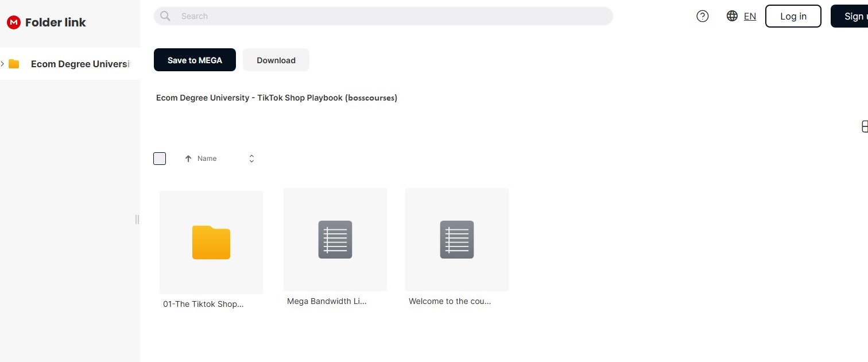Click the search magnifier icon

pyautogui.click(x=165, y=16)
